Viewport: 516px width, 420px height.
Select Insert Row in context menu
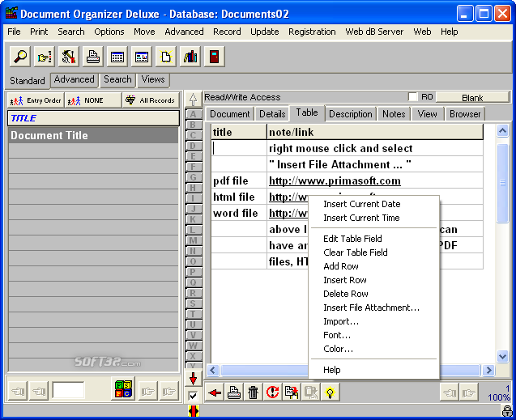point(345,280)
